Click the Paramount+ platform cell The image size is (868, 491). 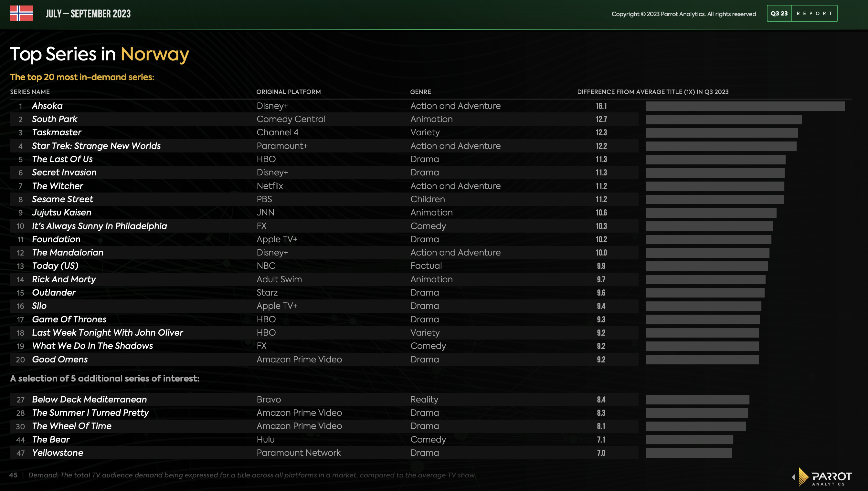click(x=282, y=146)
